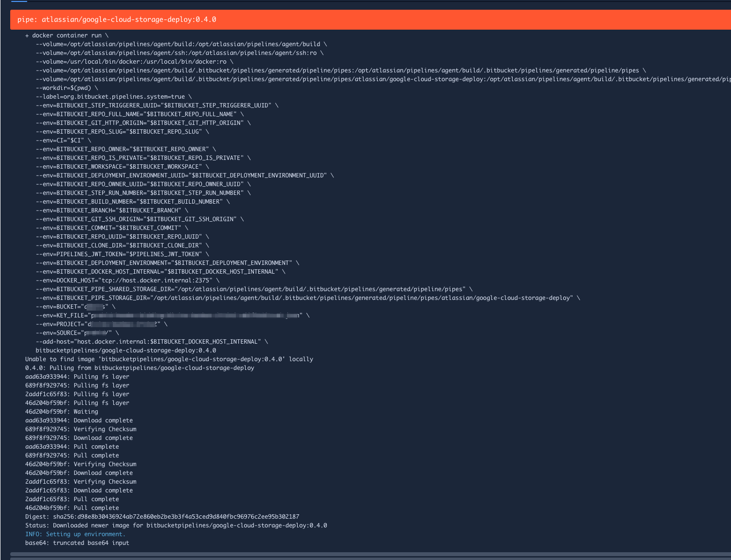Click the "Unable to find image" message
Image resolution: width=731 pixels, height=560 pixels.
pyautogui.click(x=169, y=359)
